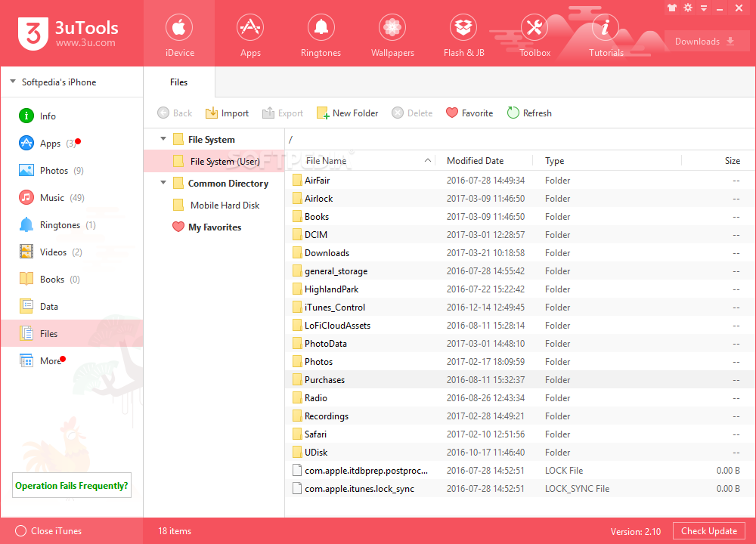Open the iDevice section
Viewport: 756px width, 544px height.
click(x=179, y=33)
